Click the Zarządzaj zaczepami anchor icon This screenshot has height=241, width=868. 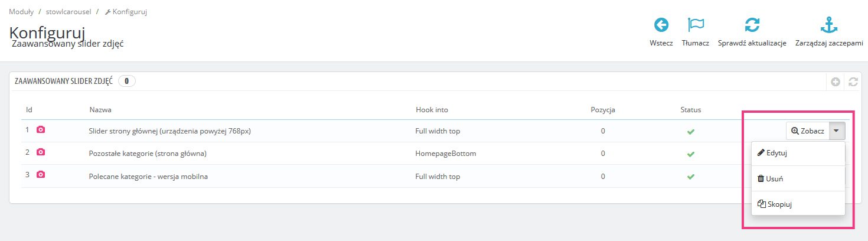(829, 25)
